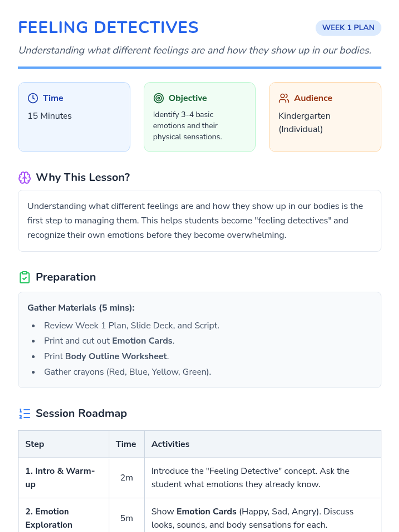This screenshot has height=532, width=399.
Task: Click the Time column header in the table
Action: pos(127,444)
